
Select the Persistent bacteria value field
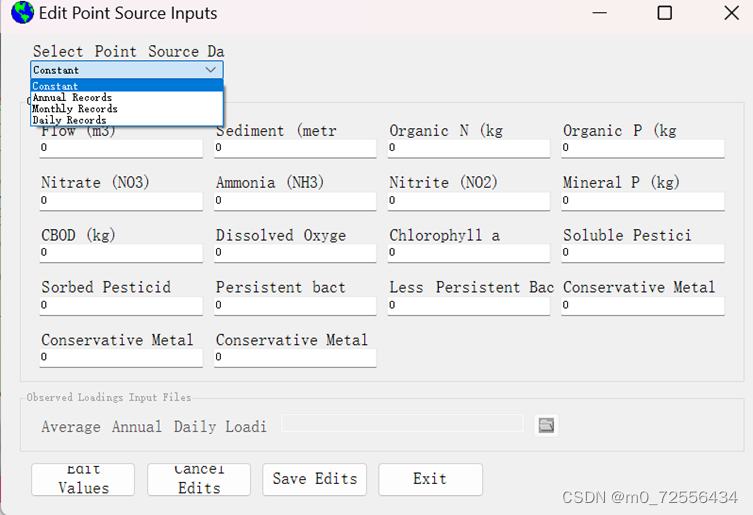[295, 306]
